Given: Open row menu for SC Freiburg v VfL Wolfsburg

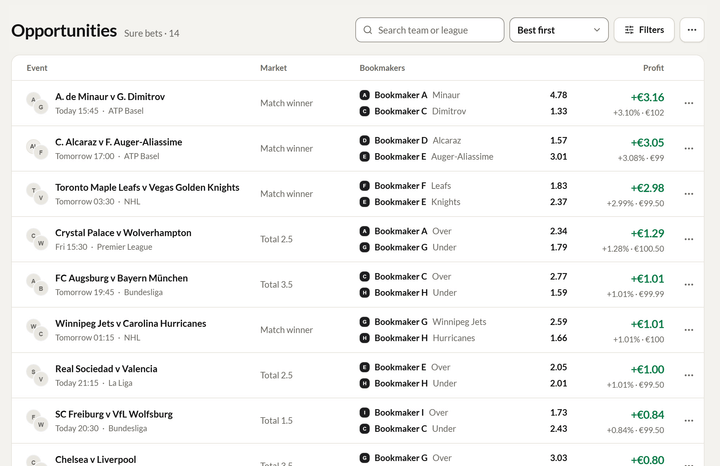Looking at the screenshot, I should (688, 421).
